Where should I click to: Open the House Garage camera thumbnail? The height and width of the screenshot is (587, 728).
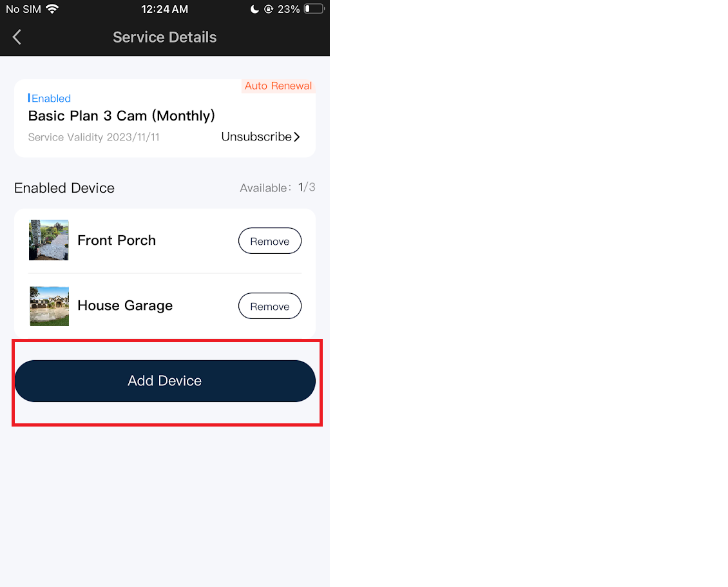coord(49,306)
